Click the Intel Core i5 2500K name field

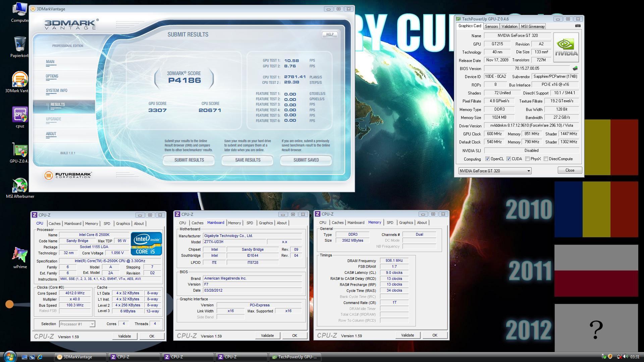[94, 235]
